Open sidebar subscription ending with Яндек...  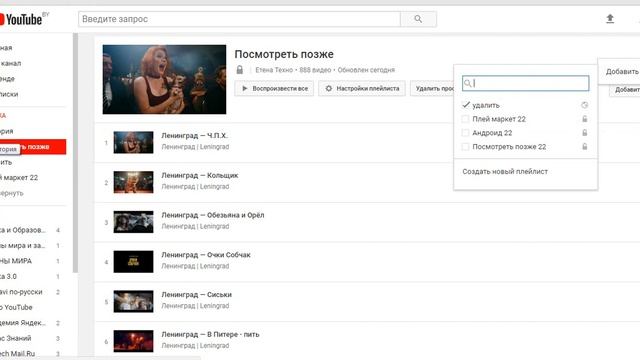[x=23, y=323]
